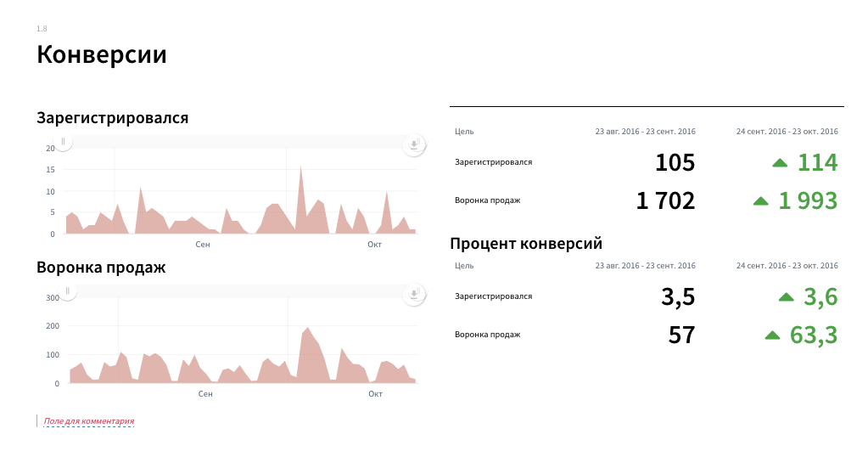
Task: Select the green conversion value 3,6
Action: pyautogui.click(x=821, y=297)
